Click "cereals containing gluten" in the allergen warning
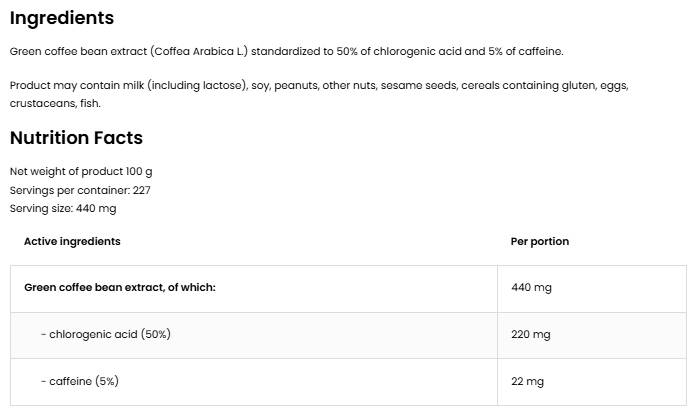Viewport: 693px width, 417px height. [527, 86]
